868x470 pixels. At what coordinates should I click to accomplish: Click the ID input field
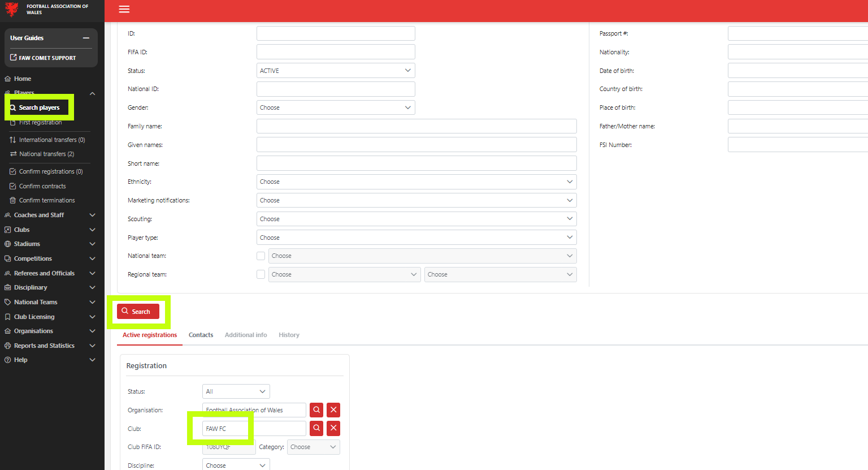336,33
